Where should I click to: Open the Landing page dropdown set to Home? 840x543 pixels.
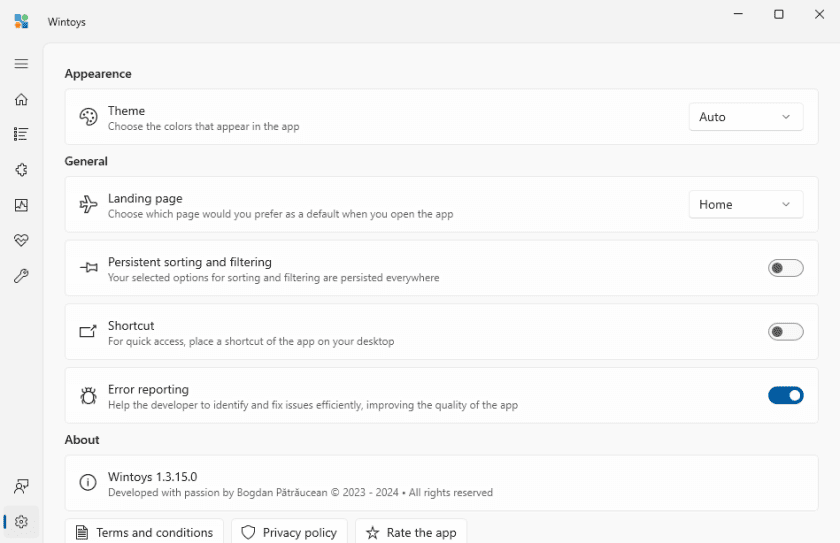click(746, 204)
